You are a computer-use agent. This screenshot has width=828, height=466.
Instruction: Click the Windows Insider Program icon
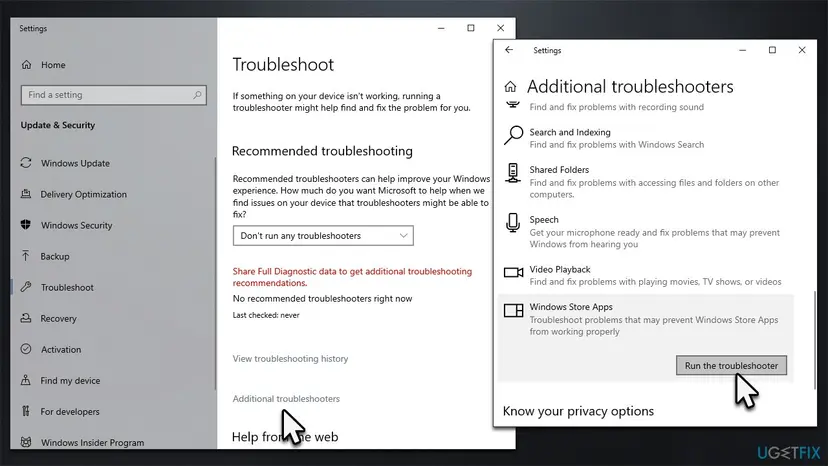[26, 442]
